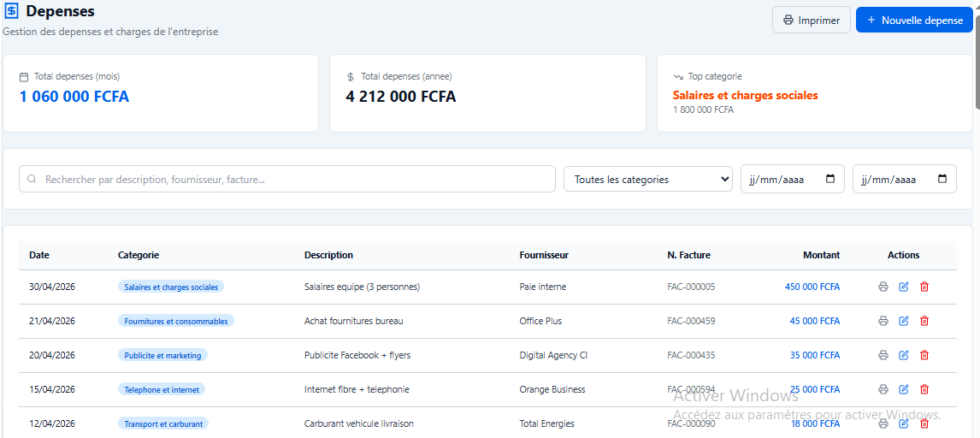Click the date 15/04/2026

tap(52, 389)
